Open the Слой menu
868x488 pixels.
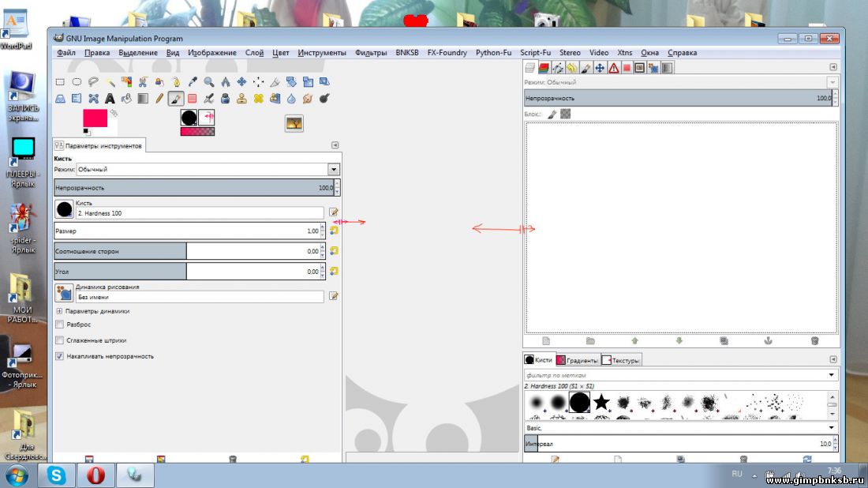254,53
